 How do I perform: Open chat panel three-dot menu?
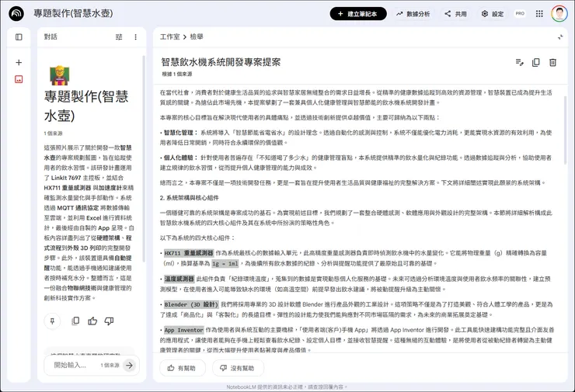point(136,37)
